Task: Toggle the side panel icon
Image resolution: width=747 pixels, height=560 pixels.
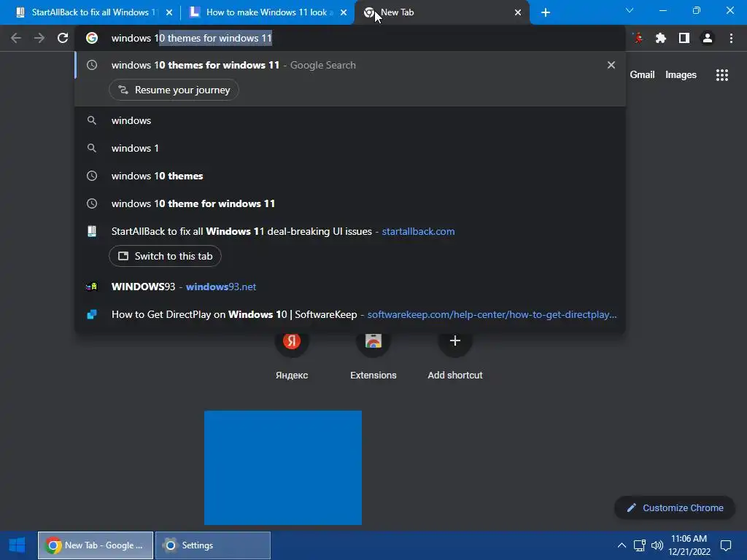Action: point(684,38)
